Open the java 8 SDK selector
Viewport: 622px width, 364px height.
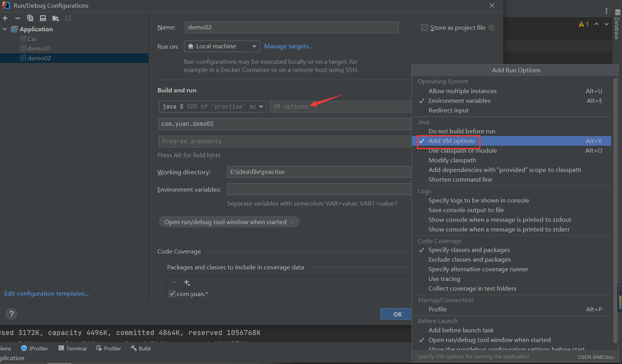pyautogui.click(x=212, y=106)
